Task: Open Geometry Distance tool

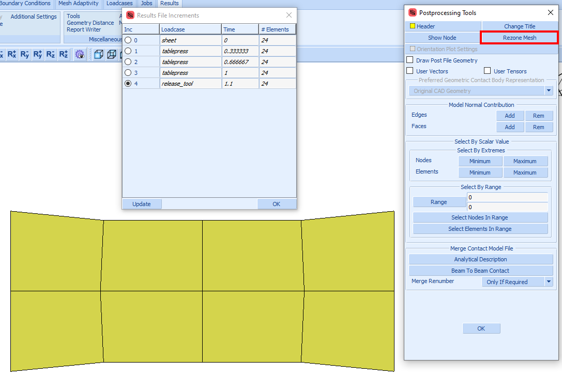Action: point(90,23)
